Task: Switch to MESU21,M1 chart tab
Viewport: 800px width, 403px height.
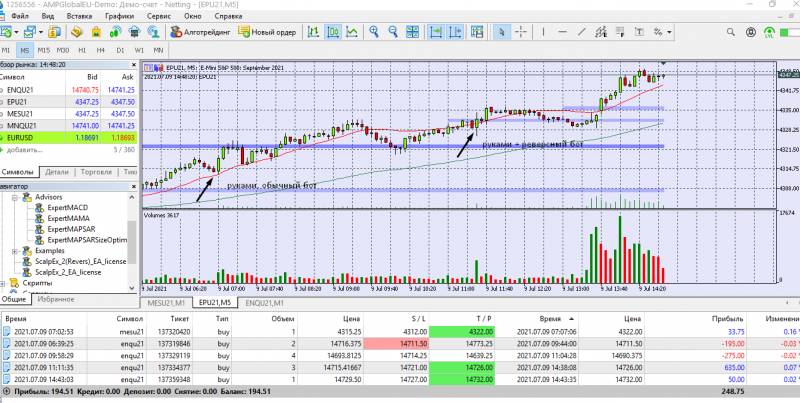Action: pos(166,303)
